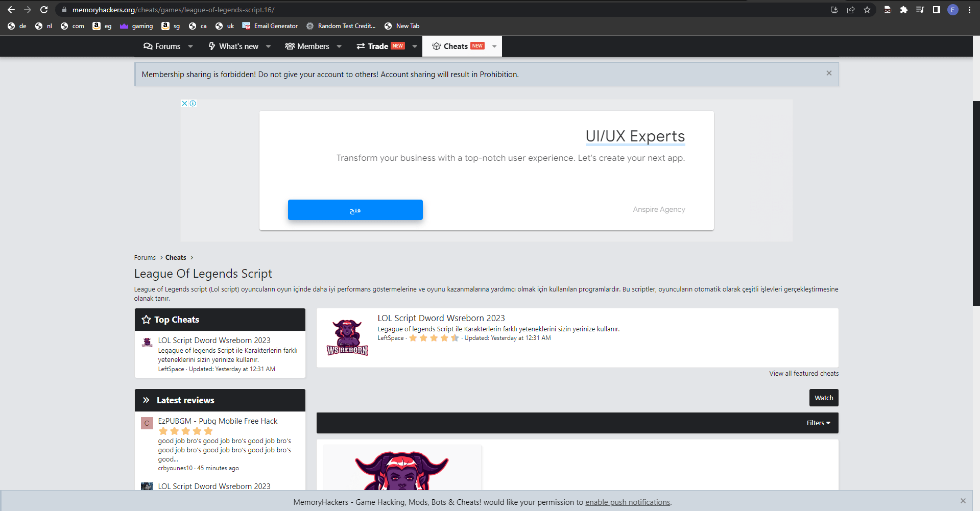
Task: Go back with browser back arrow
Action: pyautogui.click(x=11, y=10)
